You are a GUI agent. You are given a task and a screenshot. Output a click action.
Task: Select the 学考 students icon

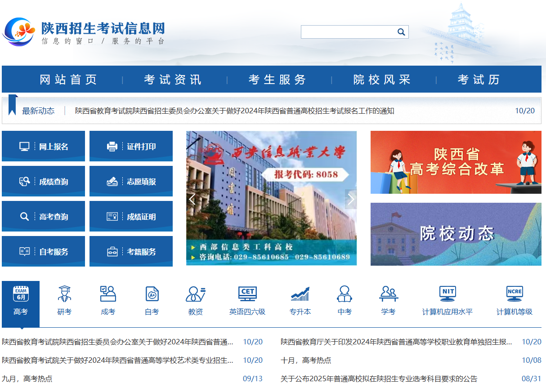[388, 294]
